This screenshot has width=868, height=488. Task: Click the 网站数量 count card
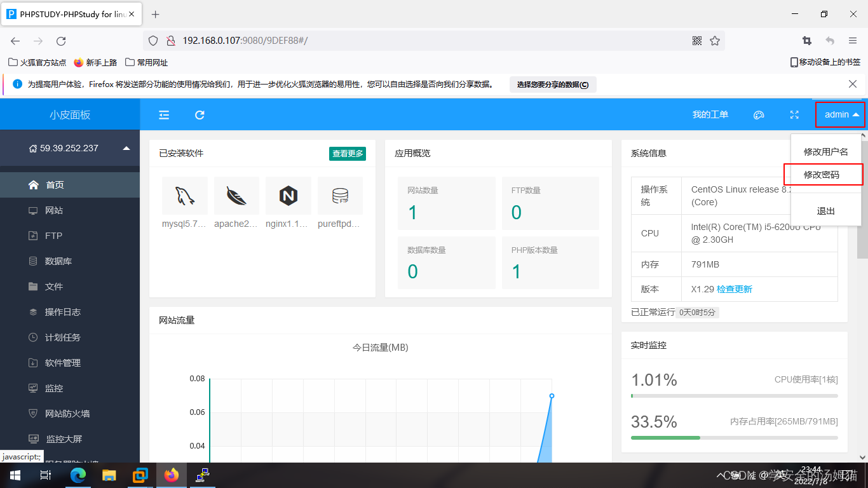click(447, 203)
